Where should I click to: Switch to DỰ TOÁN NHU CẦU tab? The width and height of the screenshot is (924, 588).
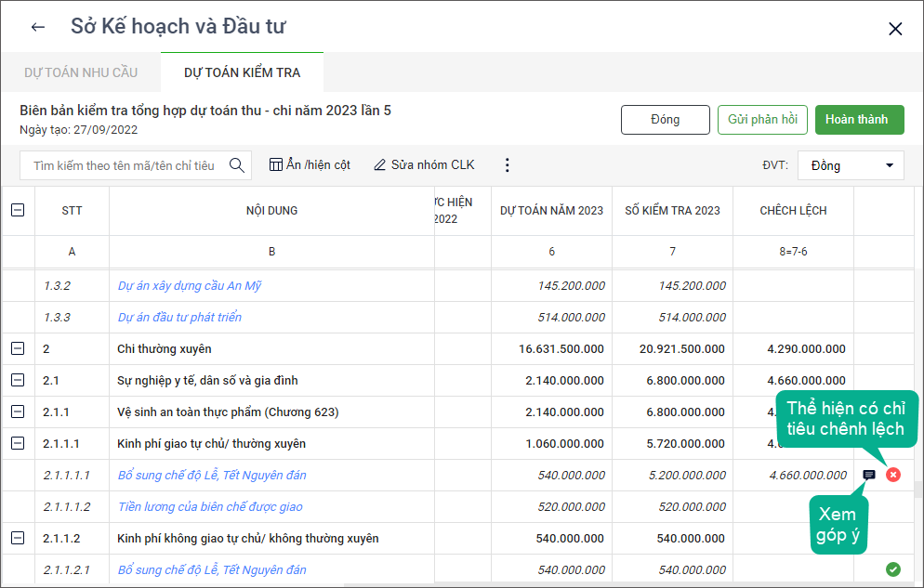[81, 72]
